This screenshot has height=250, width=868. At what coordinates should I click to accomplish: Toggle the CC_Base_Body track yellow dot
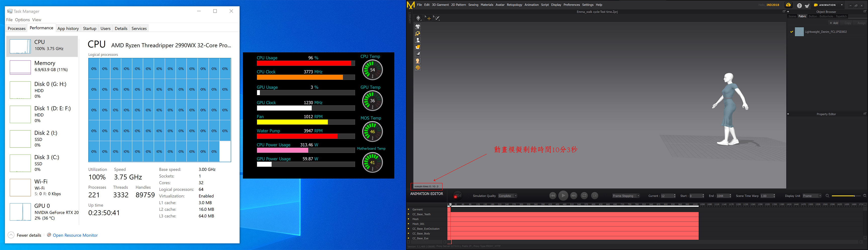409,233
